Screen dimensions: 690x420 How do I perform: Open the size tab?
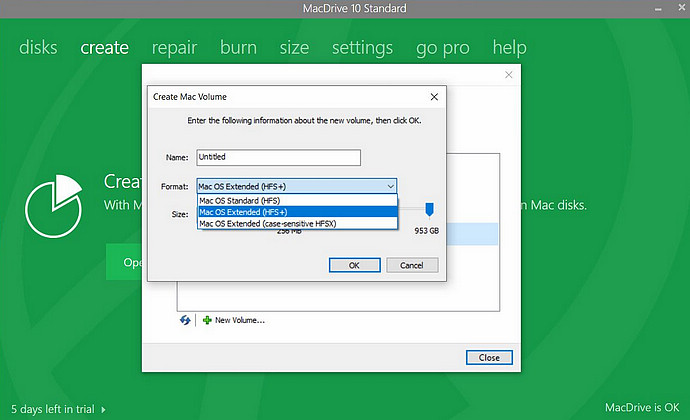point(294,48)
